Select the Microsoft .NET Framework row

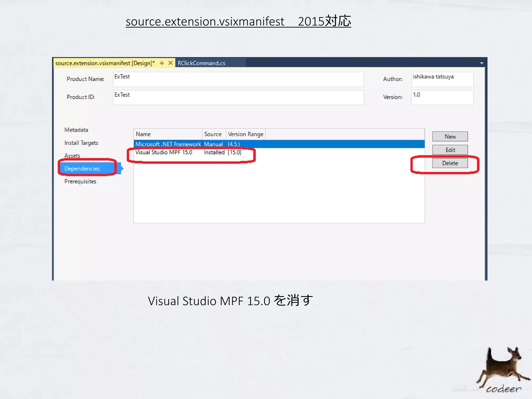279,144
